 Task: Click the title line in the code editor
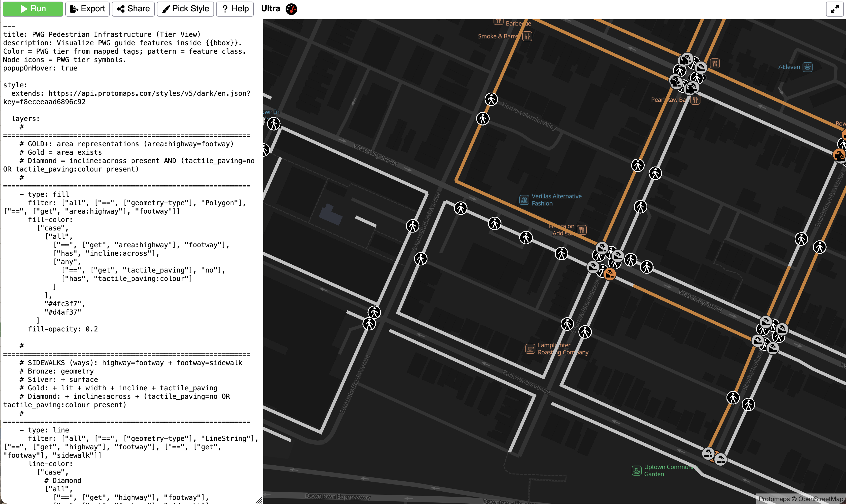pos(102,34)
